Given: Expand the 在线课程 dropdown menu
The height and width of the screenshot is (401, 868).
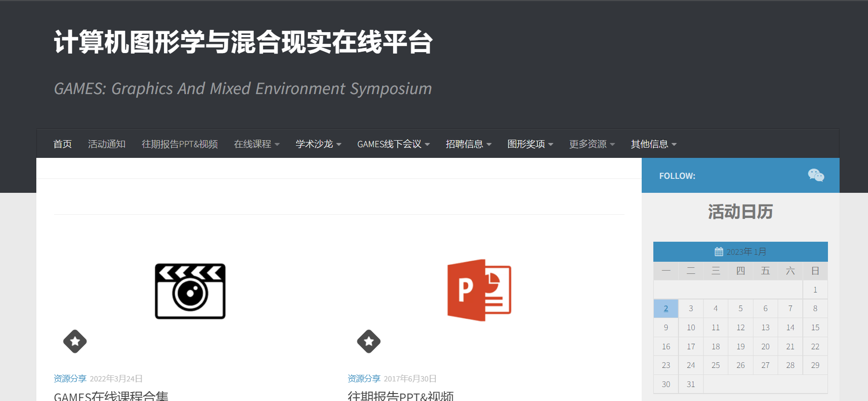Looking at the screenshot, I should pos(257,144).
